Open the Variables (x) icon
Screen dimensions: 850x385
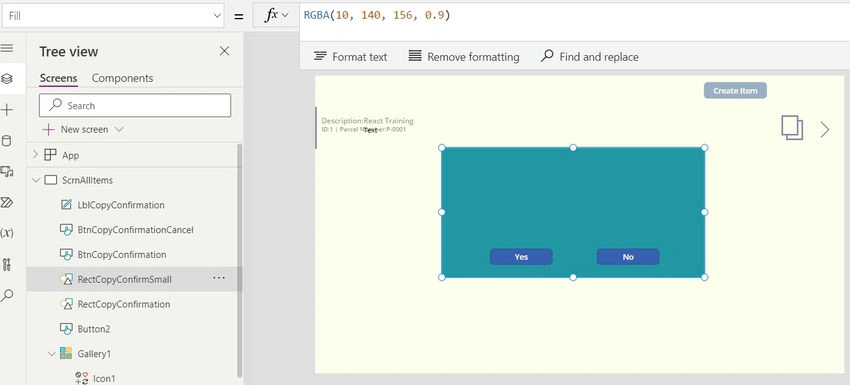pyautogui.click(x=7, y=233)
